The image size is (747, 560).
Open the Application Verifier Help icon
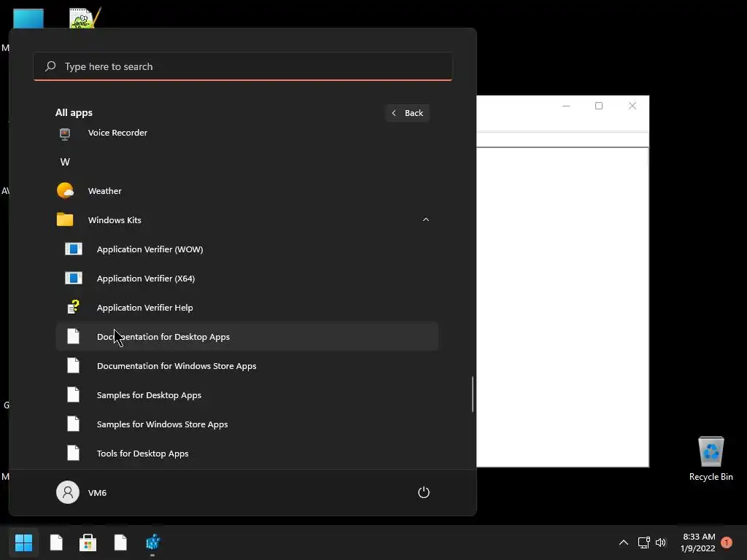(73, 307)
